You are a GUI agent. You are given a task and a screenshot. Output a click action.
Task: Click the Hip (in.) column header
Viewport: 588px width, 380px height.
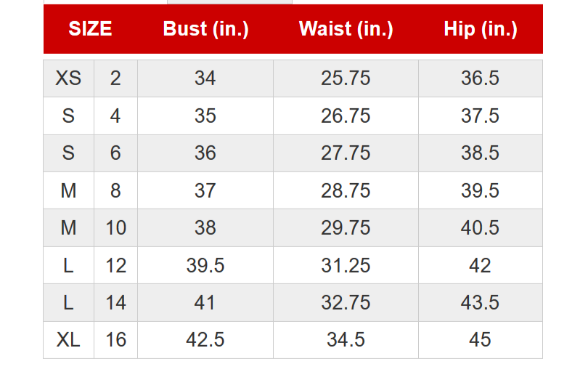pos(481,29)
